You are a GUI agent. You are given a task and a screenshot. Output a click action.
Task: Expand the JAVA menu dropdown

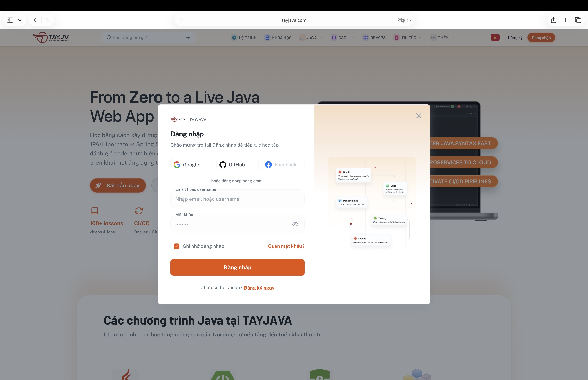click(311, 37)
